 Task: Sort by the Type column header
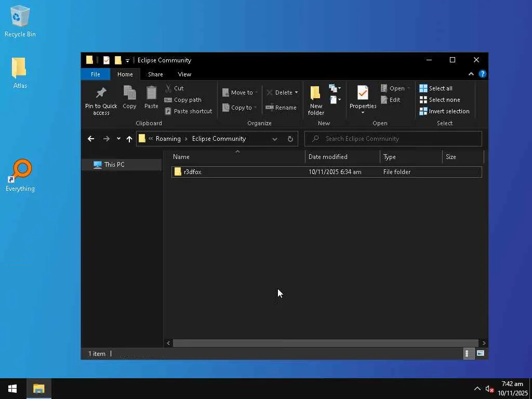411,157
